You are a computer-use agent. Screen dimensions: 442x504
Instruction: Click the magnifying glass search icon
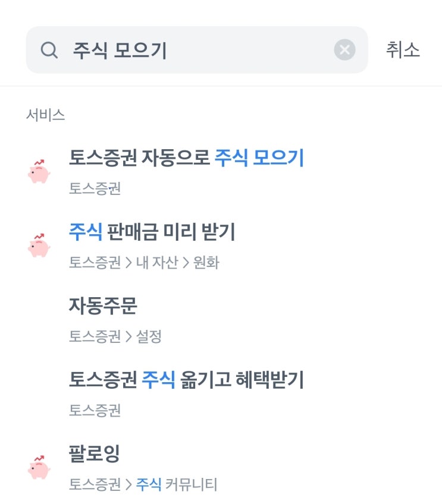coord(49,50)
